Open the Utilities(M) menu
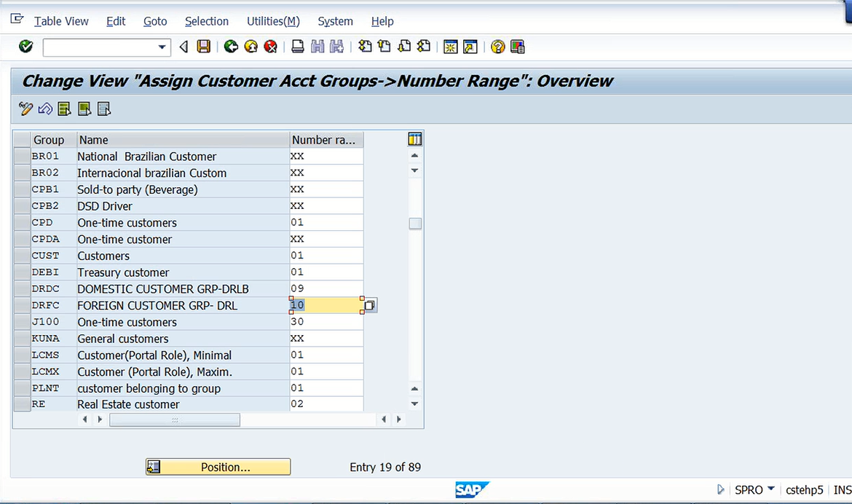 pyautogui.click(x=273, y=21)
